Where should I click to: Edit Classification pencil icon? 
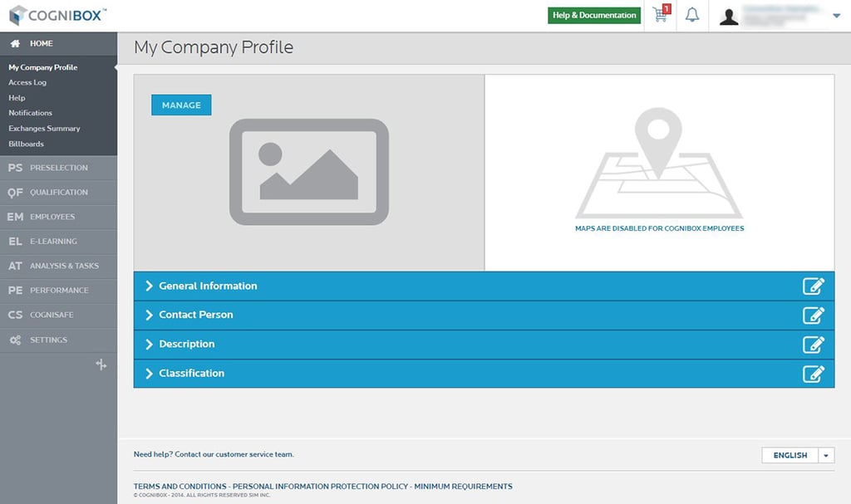(814, 374)
